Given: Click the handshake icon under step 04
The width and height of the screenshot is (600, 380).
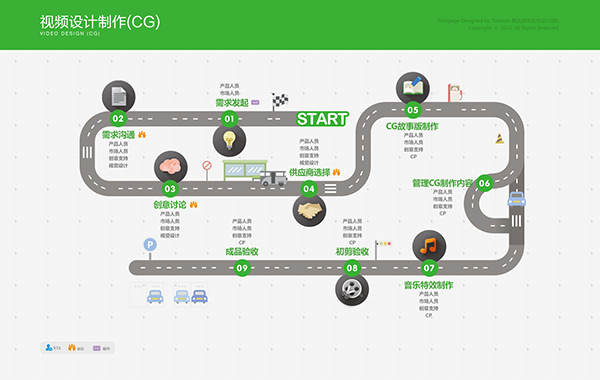Looking at the screenshot, I should [x=309, y=210].
